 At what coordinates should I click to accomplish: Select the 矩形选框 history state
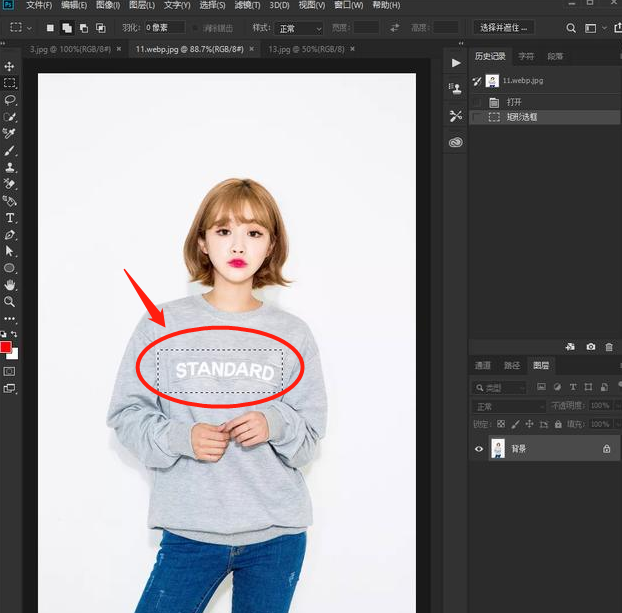pos(544,117)
